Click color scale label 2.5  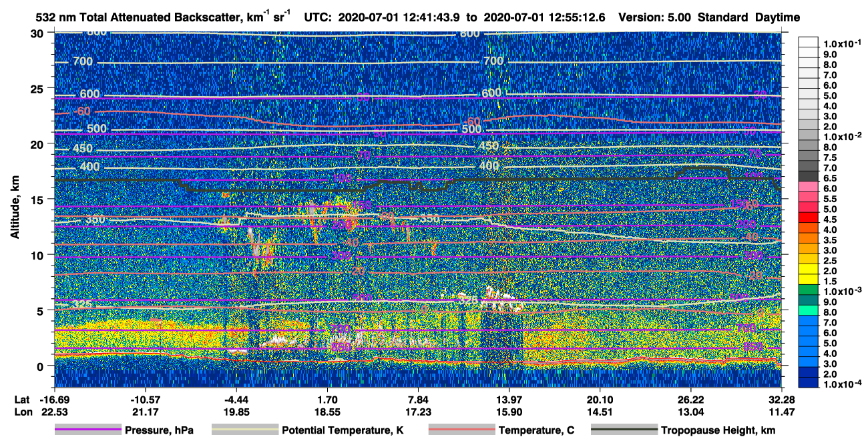pyautogui.click(x=829, y=261)
